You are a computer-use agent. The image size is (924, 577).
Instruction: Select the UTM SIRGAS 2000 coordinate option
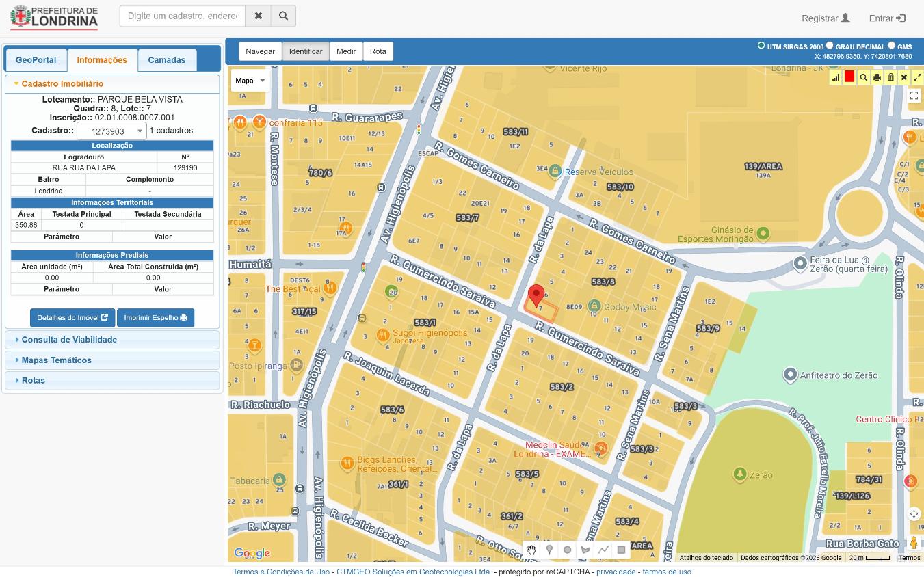point(761,46)
